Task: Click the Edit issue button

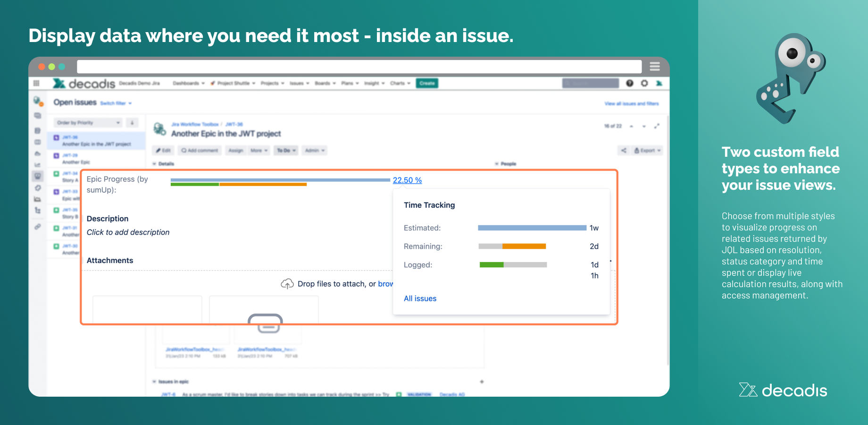Action: tap(164, 151)
